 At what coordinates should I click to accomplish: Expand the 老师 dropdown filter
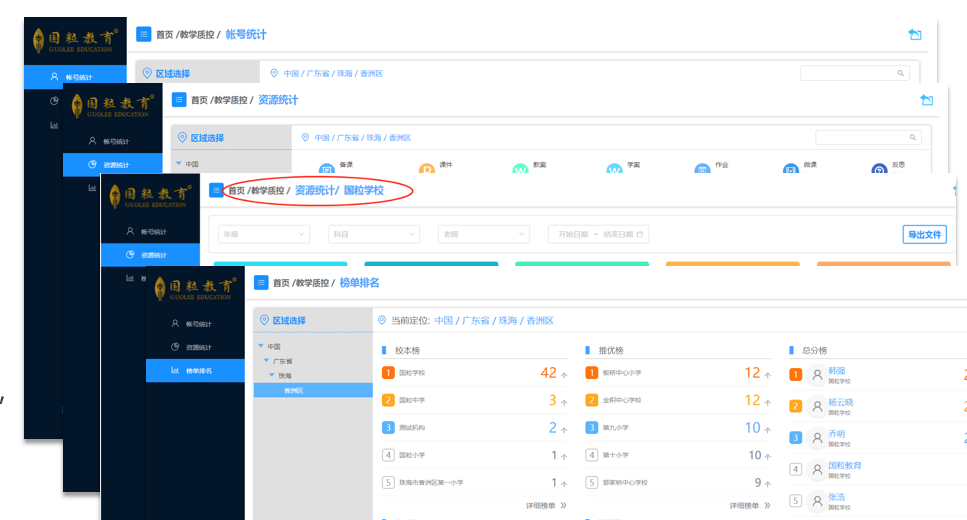tap(483, 234)
